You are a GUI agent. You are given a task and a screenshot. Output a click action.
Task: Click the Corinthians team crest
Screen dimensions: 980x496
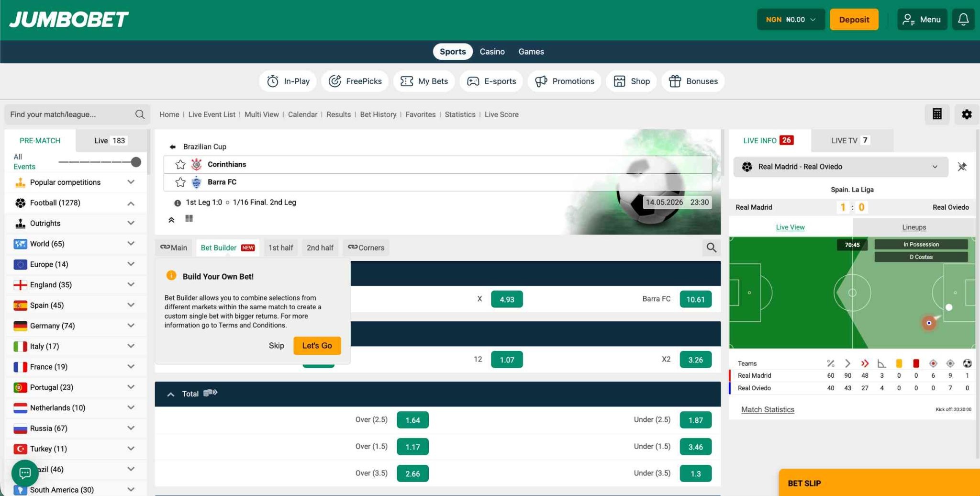[x=196, y=164]
